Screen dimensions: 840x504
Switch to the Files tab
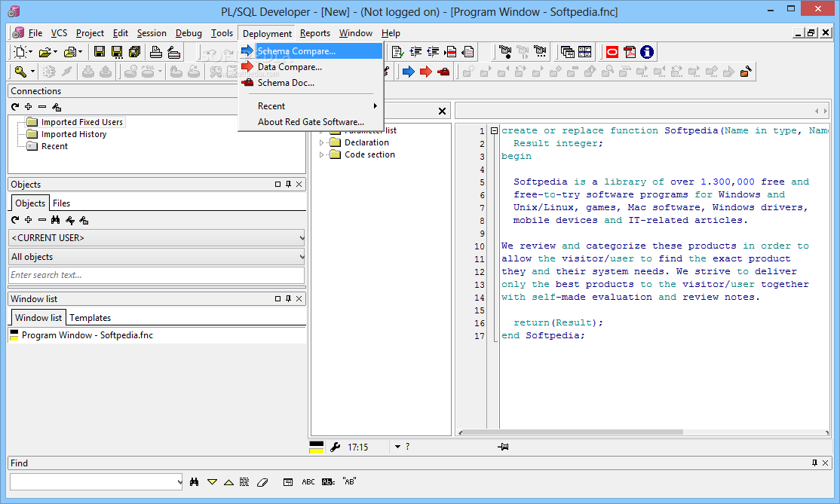click(x=62, y=203)
